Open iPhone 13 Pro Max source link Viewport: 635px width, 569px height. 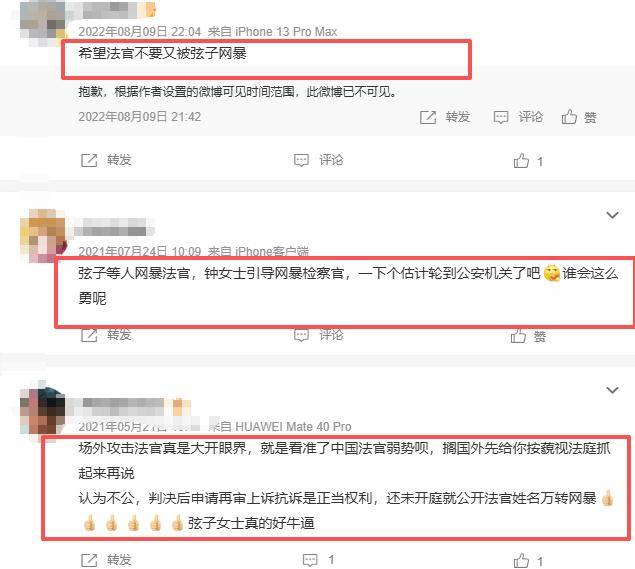[286, 32]
